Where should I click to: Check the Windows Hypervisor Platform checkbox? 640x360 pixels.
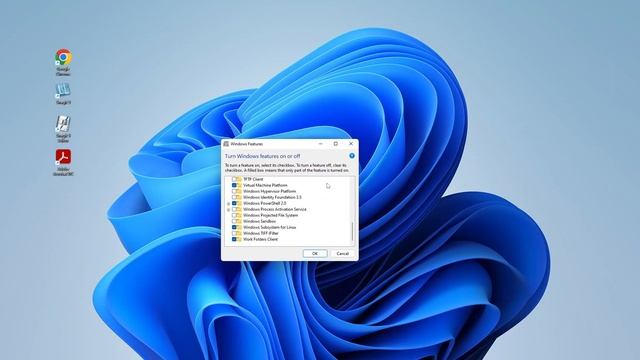click(234, 191)
